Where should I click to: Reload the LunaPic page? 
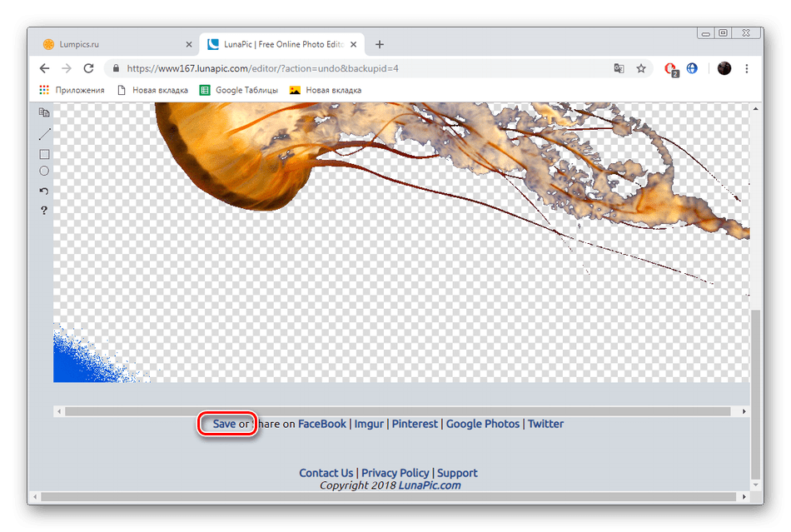[x=89, y=68]
